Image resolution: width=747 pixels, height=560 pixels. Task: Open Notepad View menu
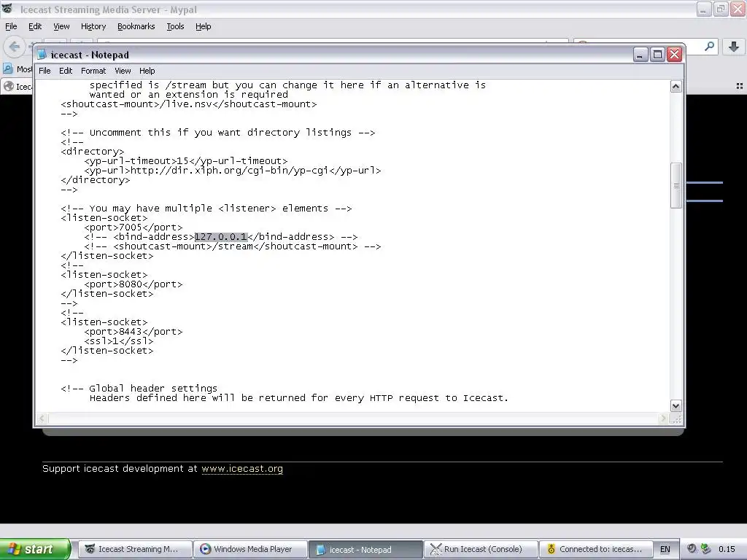coord(123,71)
